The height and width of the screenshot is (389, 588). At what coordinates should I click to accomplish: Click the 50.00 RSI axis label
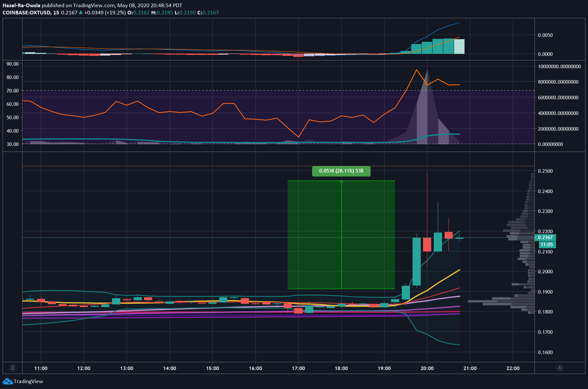tap(13, 117)
